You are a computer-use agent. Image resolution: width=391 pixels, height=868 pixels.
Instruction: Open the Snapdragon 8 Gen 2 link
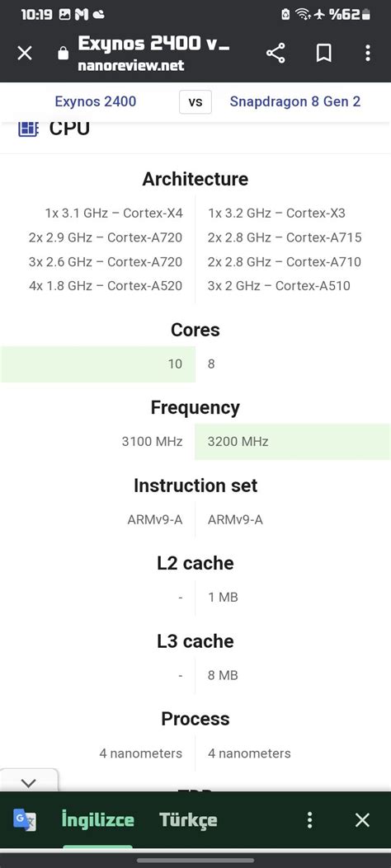pos(295,102)
